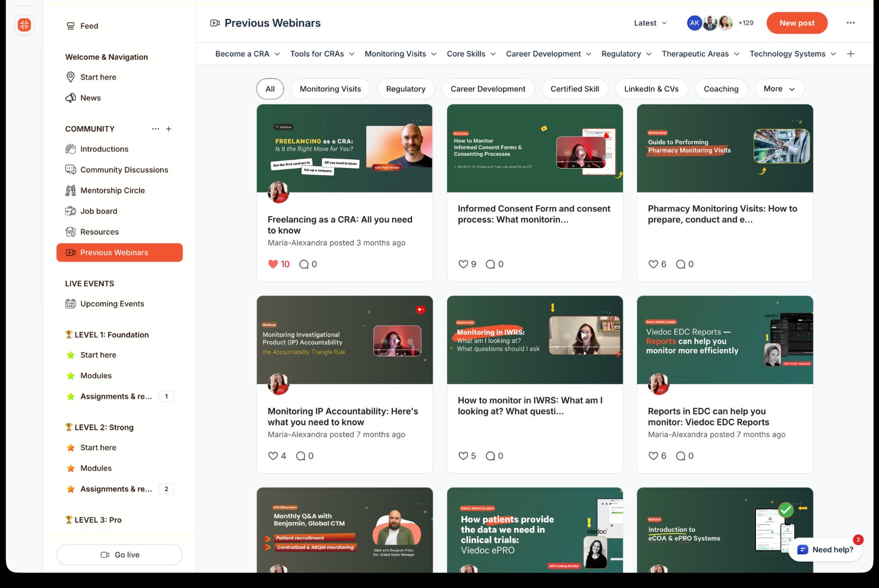Click the AK member avatar
Image resolution: width=879 pixels, height=588 pixels.
pyautogui.click(x=694, y=23)
